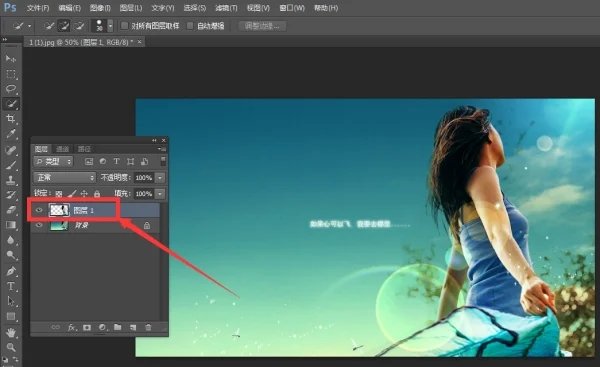Screen dimensions: 600x367
Task: Open the brush size picker dropdown
Action: (111, 26)
